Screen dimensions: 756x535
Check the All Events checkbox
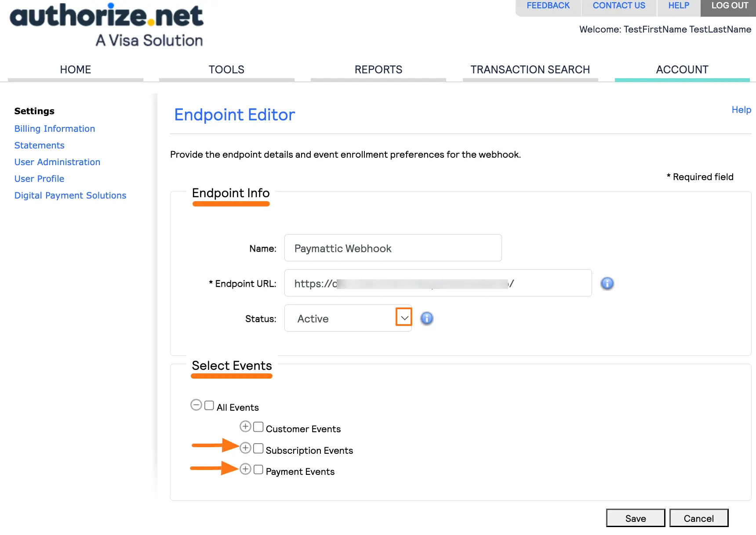208,405
